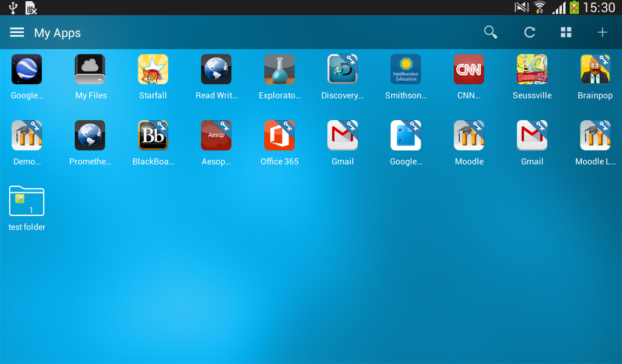Launch Office 365
This screenshot has height=364, width=622.
pos(279,135)
